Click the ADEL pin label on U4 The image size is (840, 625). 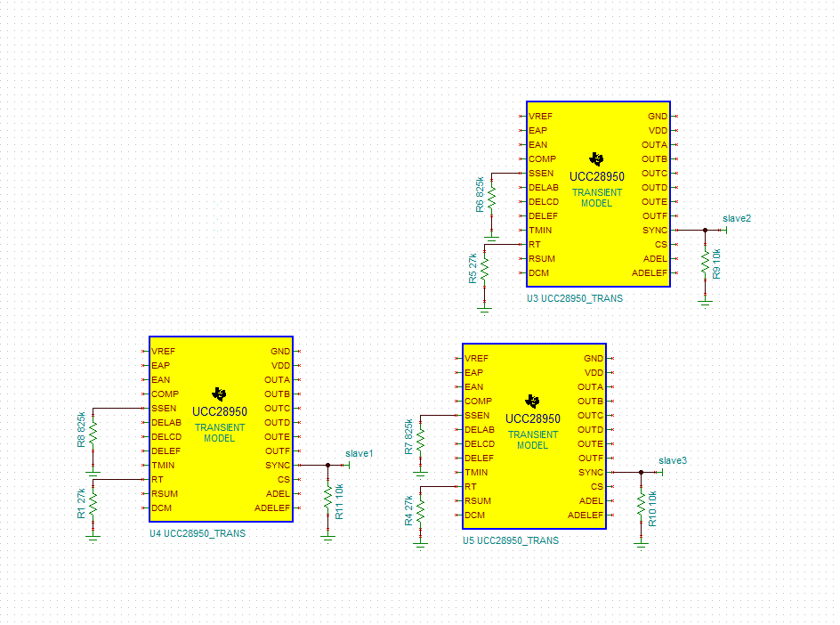tap(278, 493)
